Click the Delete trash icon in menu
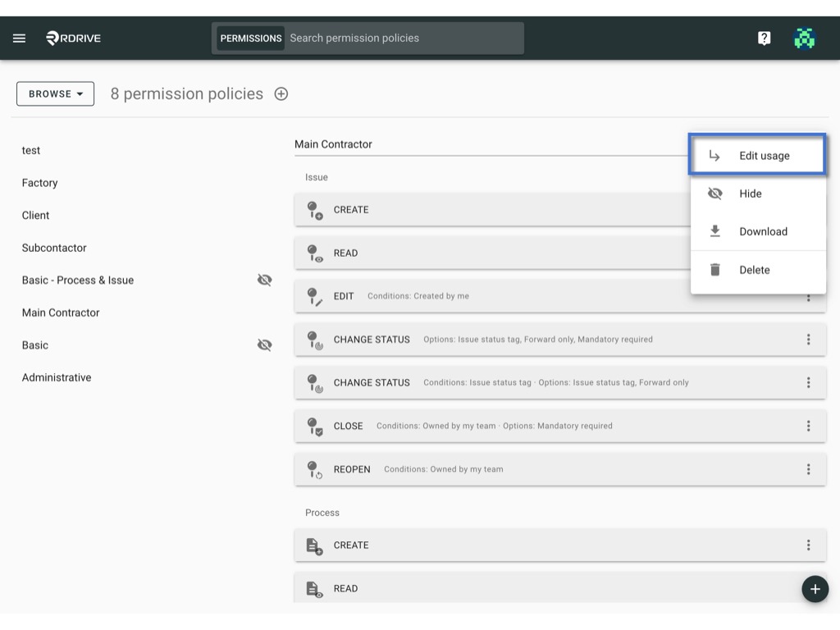840x630 pixels. click(714, 269)
